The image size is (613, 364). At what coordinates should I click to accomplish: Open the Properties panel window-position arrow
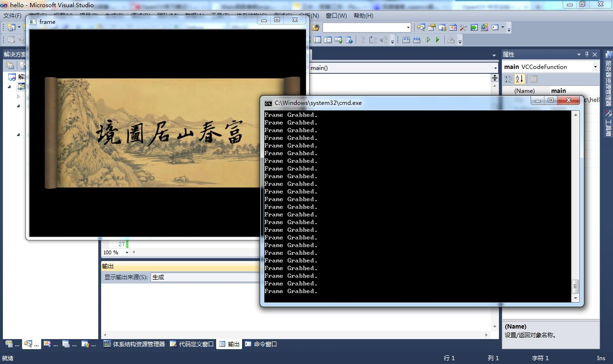point(579,55)
